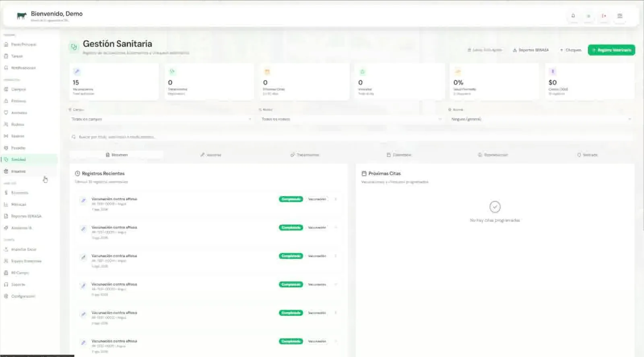
Task: Open the Calendario tab
Action: click(399, 155)
